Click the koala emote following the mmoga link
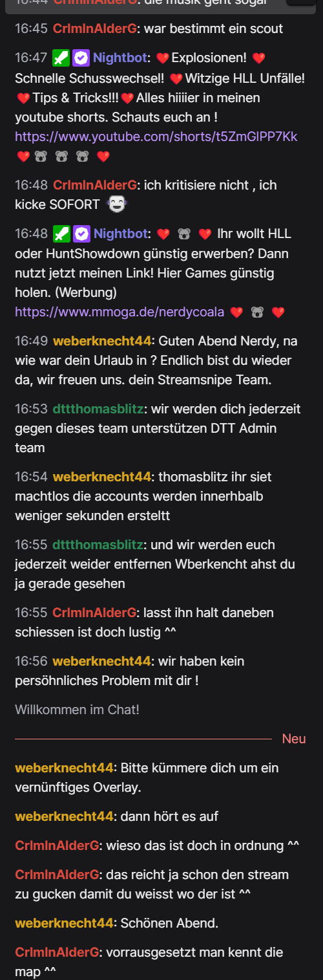 [258, 313]
